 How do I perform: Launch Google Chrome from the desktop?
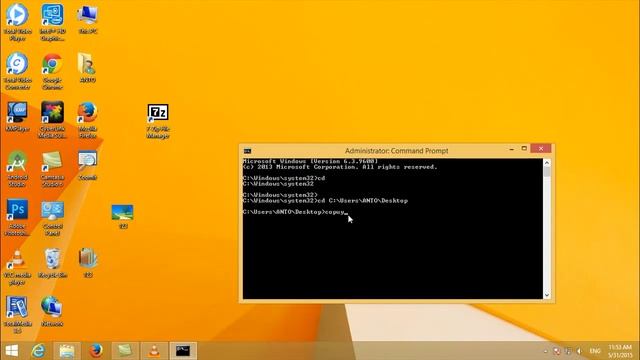[52, 71]
